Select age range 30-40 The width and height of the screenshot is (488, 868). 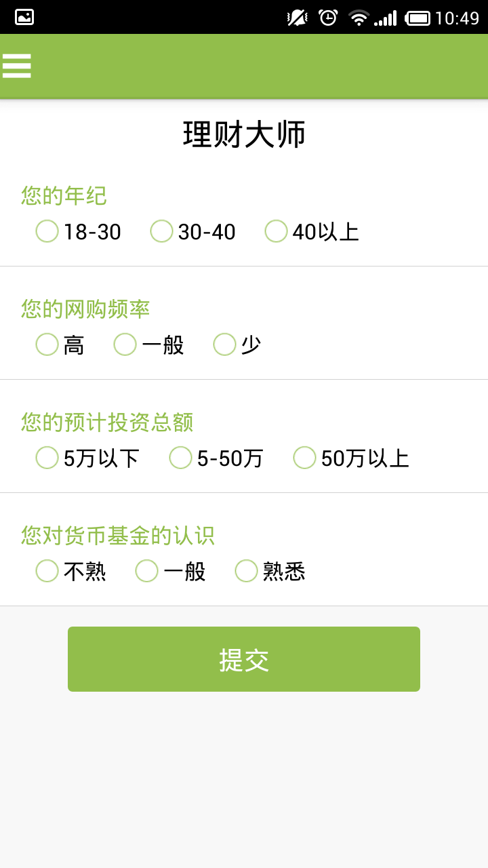[x=162, y=231]
